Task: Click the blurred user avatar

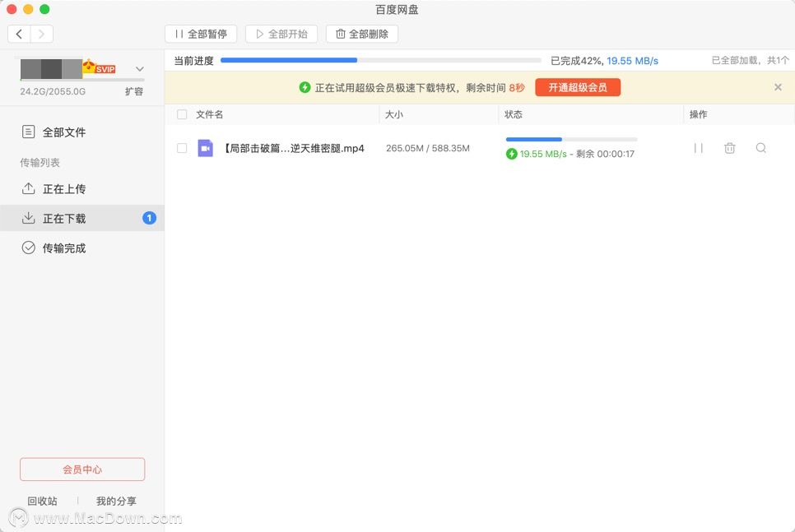Action: pos(51,69)
